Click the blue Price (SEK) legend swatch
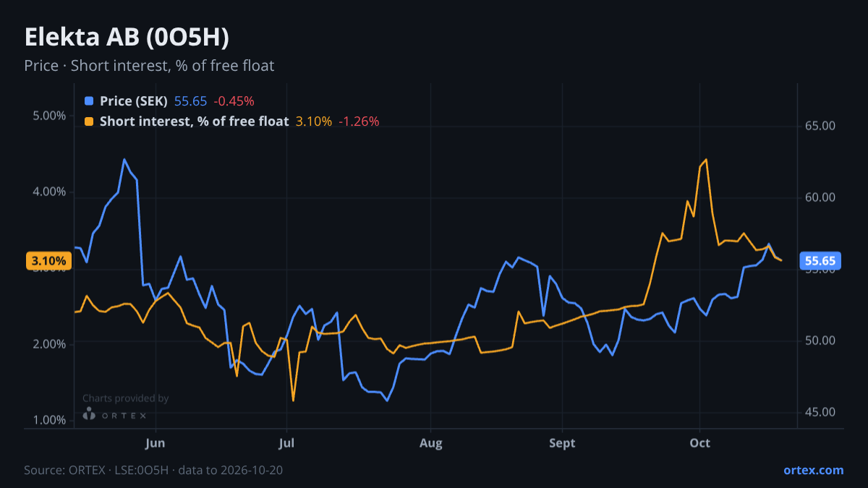 pyautogui.click(x=89, y=101)
